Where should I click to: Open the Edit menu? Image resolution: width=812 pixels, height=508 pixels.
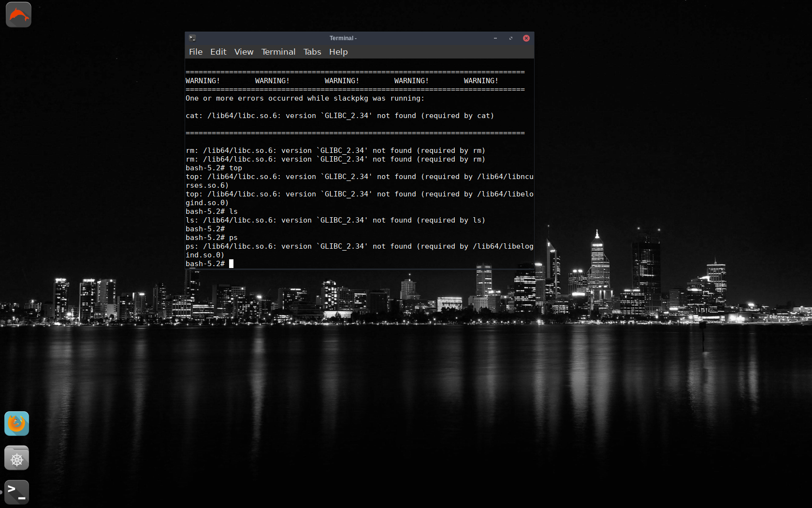pos(218,52)
